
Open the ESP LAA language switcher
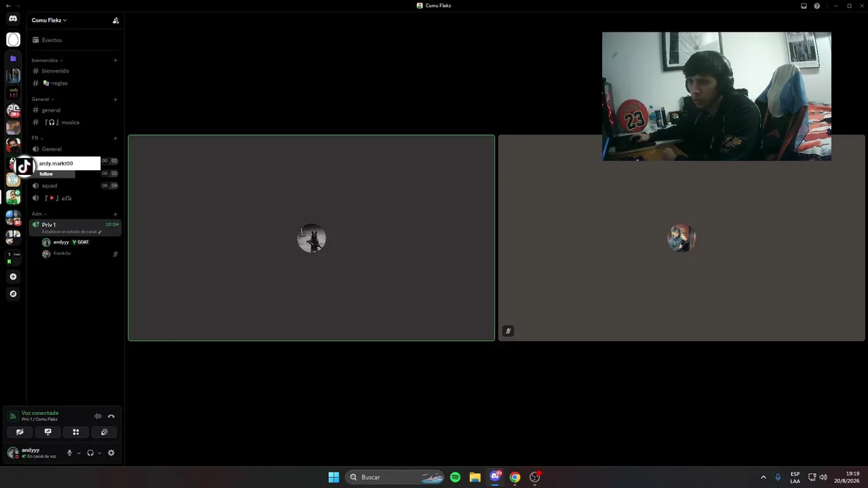coord(795,477)
